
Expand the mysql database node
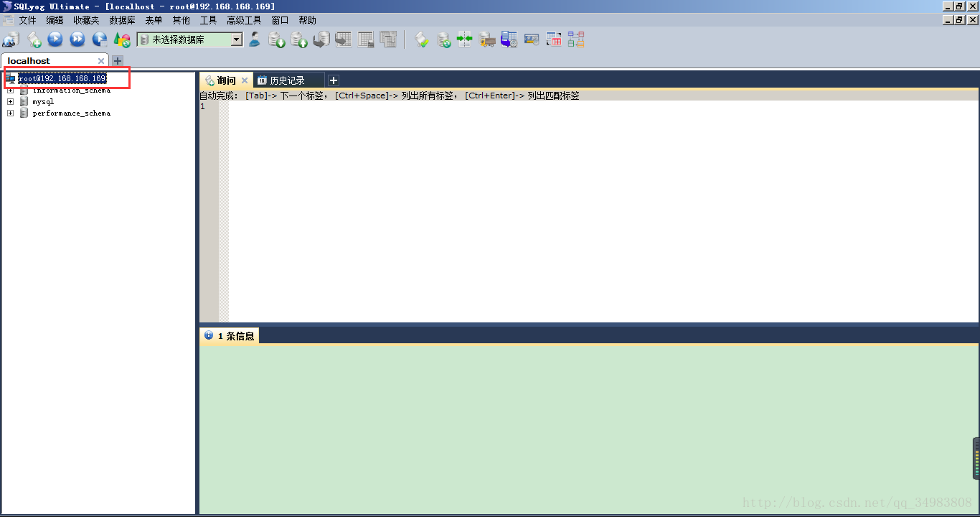click(10, 102)
